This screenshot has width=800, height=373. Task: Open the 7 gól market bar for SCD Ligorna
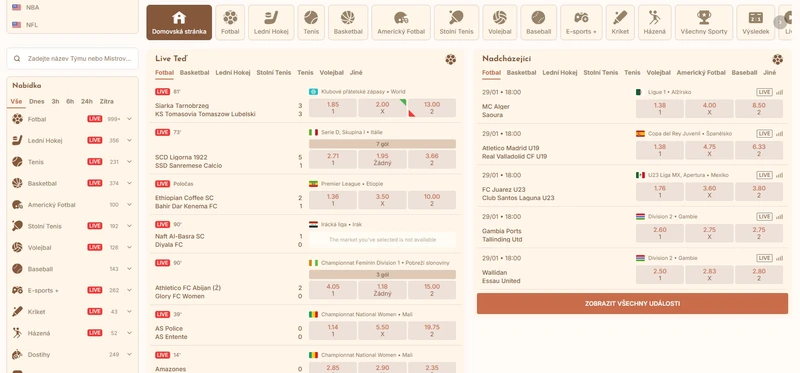[382, 144]
